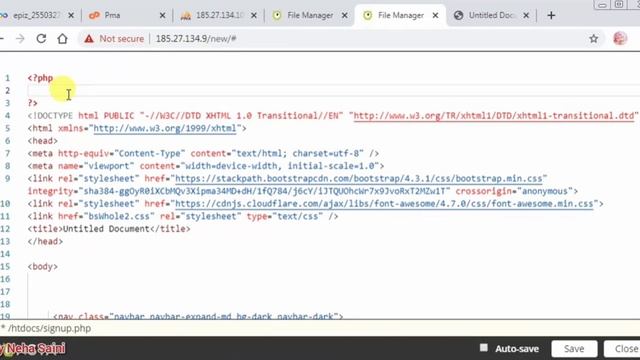
Task: Click the nav navbar line 19
Action: pos(198,316)
